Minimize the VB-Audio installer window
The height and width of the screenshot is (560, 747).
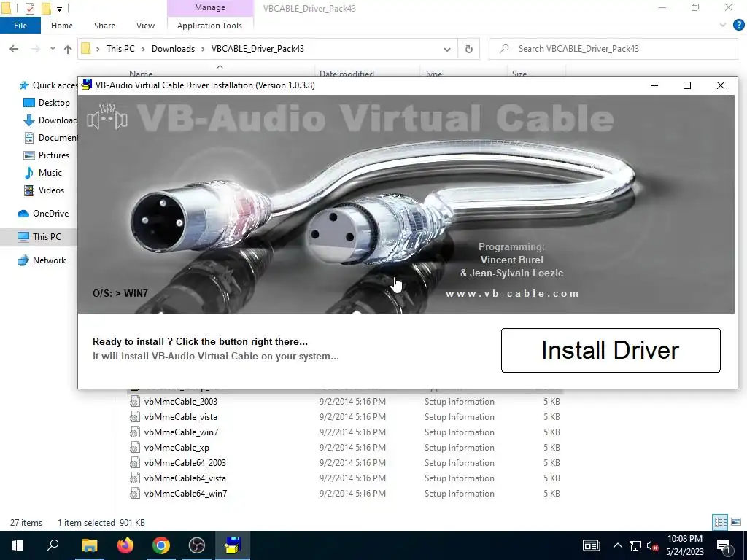point(654,85)
